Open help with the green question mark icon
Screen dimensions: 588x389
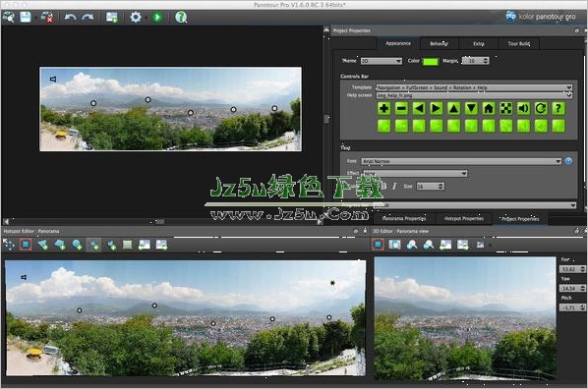tap(181, 18)
